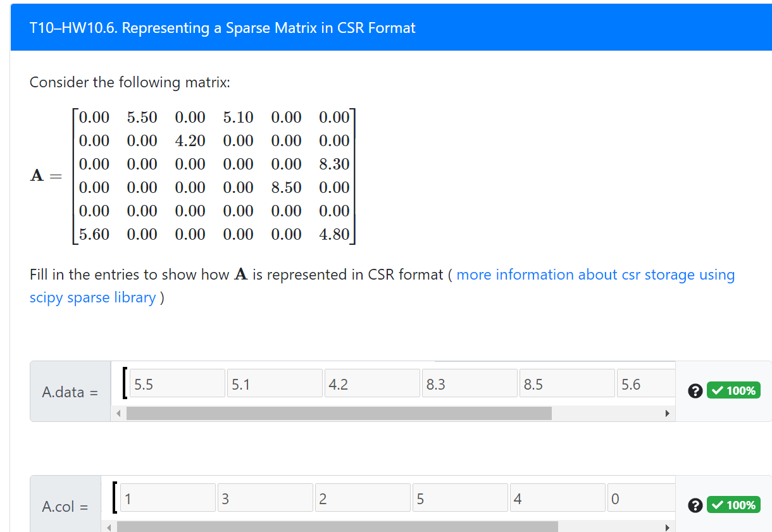The image size is (772, 532).
Task: Click the right scroll arrow under A.data entries
Action: point(668,413)
